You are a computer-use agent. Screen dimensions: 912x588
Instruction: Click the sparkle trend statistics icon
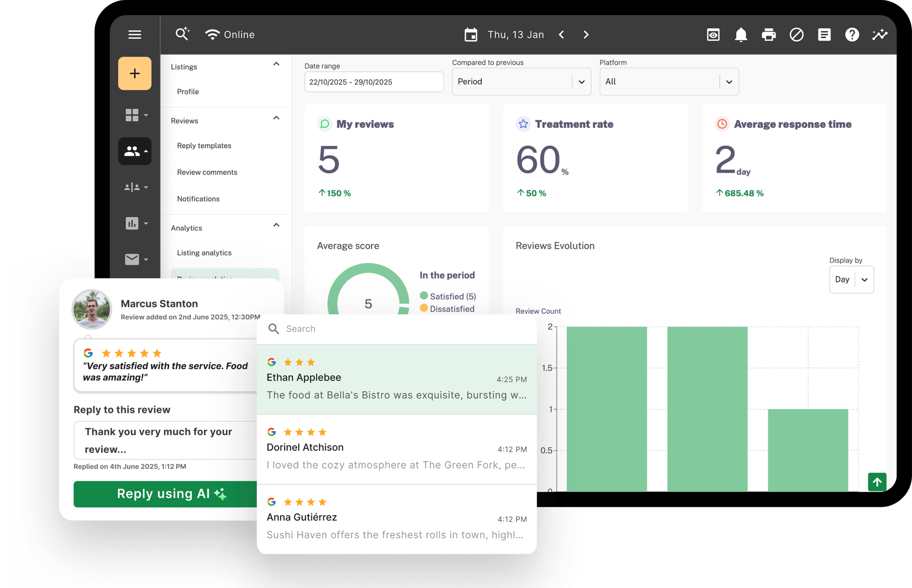point(880,35)
